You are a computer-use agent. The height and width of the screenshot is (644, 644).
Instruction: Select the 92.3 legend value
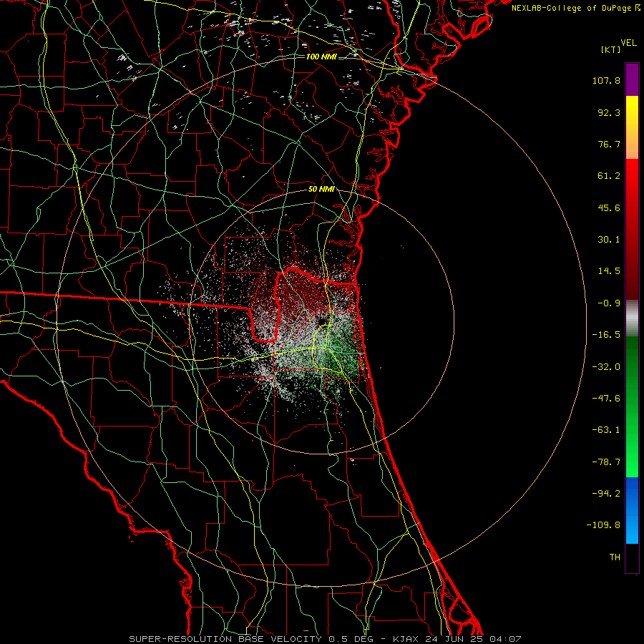pos(609,112)
